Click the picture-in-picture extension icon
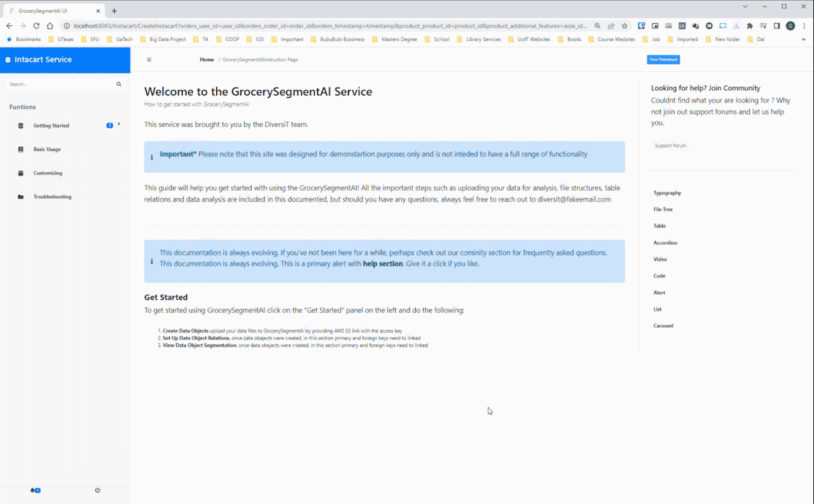Image resolution: width=814 pixels, height=504 pixels. 655,26
